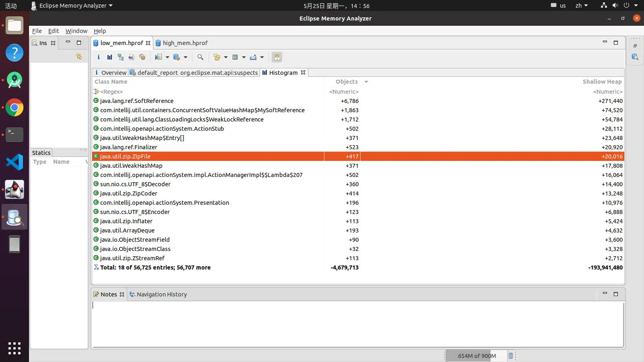Click the Show Applications grid icon

click(x=14, y=348)
